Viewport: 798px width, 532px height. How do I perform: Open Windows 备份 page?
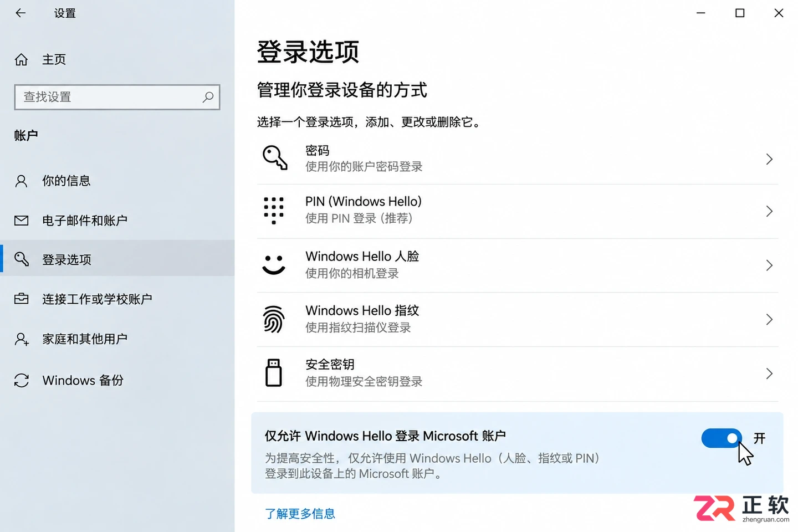tap(83, 380)
